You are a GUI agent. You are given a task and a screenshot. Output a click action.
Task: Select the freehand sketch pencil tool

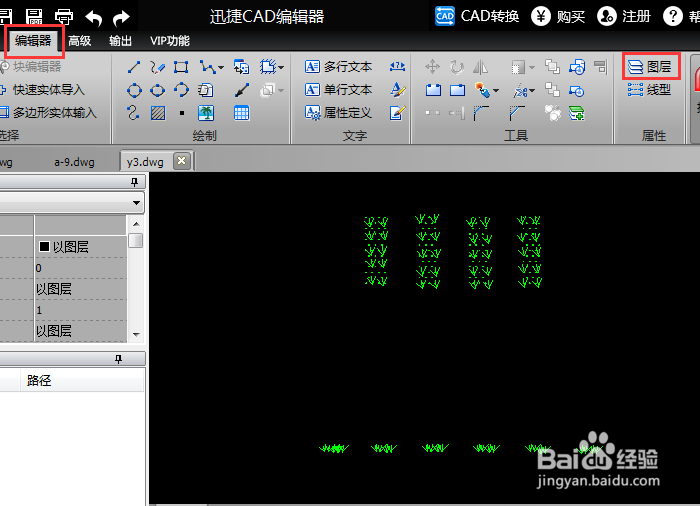(158, 67)
